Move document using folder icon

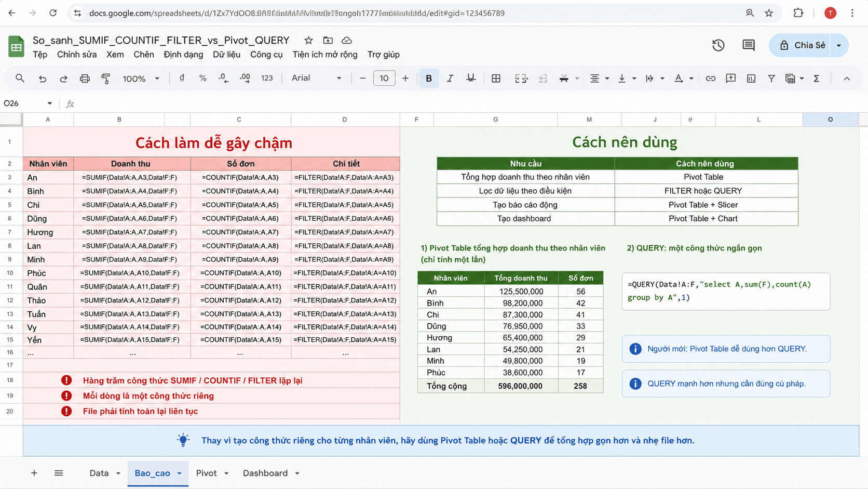[x=328, y=41]
